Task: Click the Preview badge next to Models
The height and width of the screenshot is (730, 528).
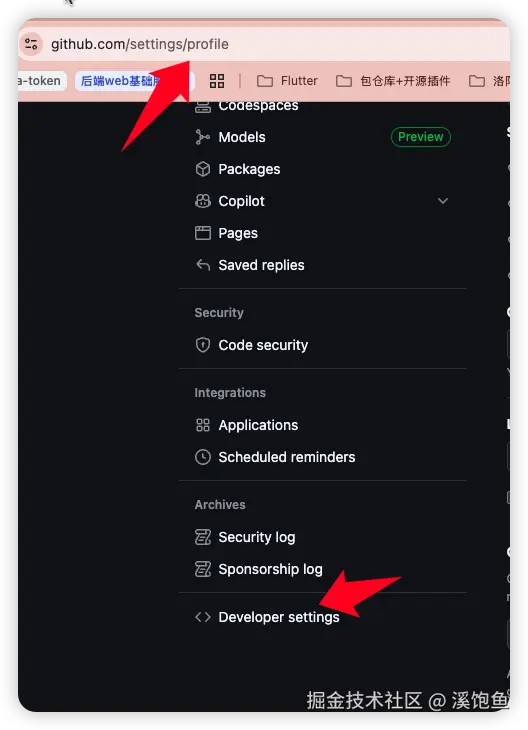Action: tap(420, 137)
